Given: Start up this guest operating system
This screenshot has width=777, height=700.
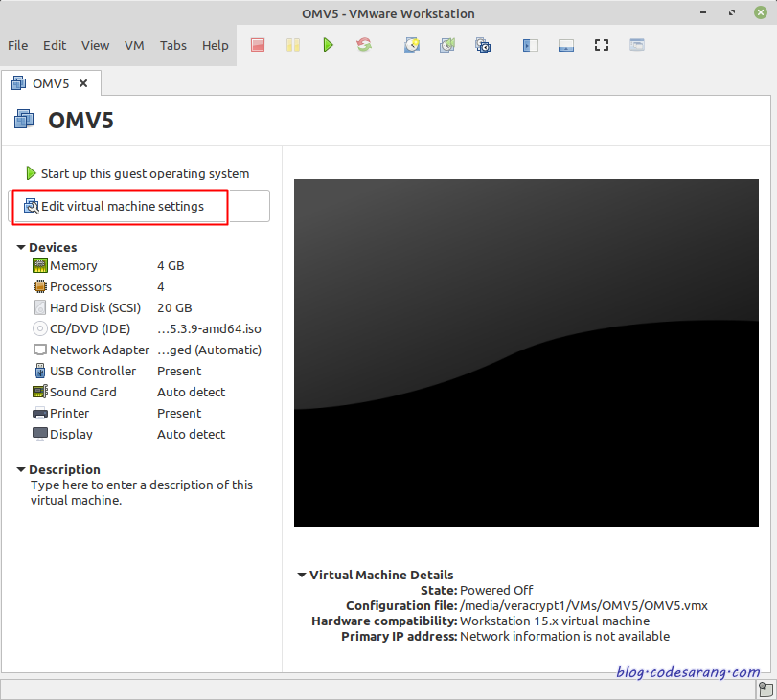Looking at the screenshot, I should click(137, 173).
